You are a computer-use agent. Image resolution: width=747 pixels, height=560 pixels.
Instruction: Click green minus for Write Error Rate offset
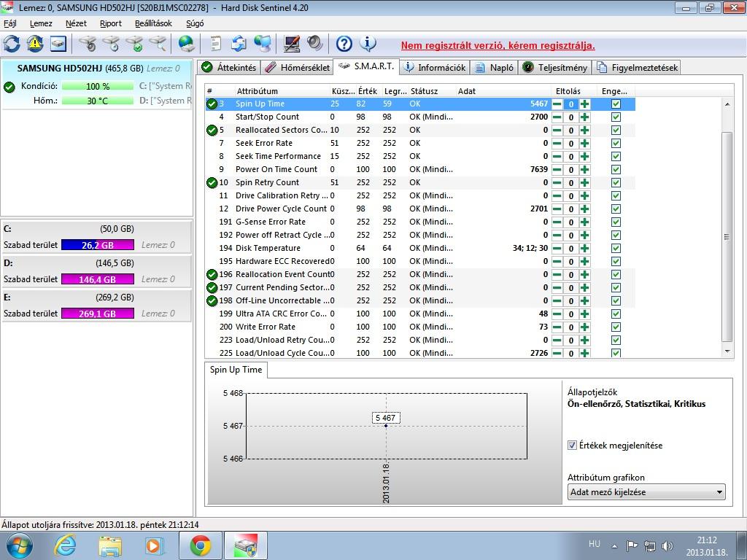557,327
